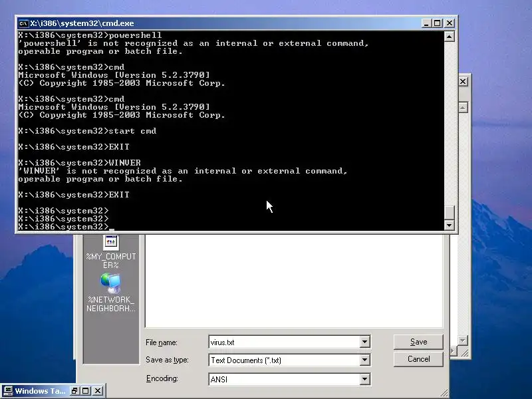The image size is (532, 399).
Task: Click the cmd scrollbar up arrow
Action: tap(450, 37)
